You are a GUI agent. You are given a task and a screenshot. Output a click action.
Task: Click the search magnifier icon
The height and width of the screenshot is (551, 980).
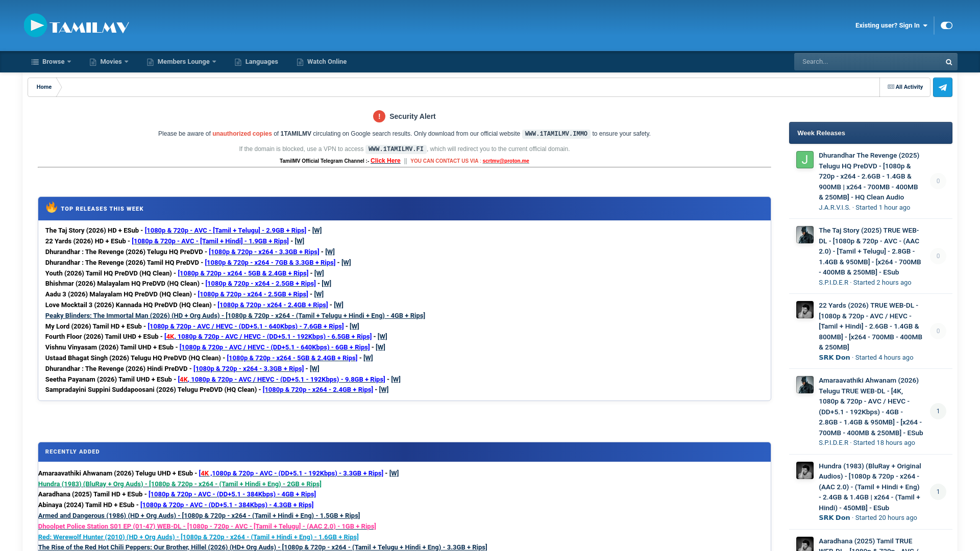(x=949, y=62)
